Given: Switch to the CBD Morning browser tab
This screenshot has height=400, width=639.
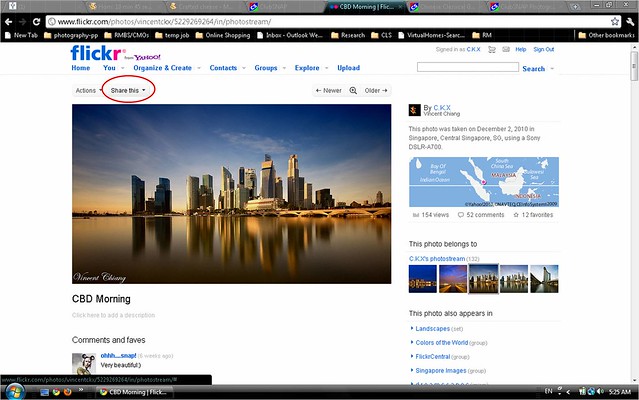Looking at the screenshot, I should [x=366, y=7].
